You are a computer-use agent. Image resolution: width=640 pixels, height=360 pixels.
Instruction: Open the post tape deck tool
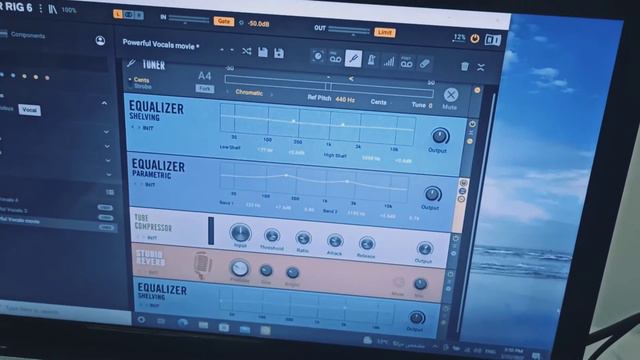(x=406, y=62)
